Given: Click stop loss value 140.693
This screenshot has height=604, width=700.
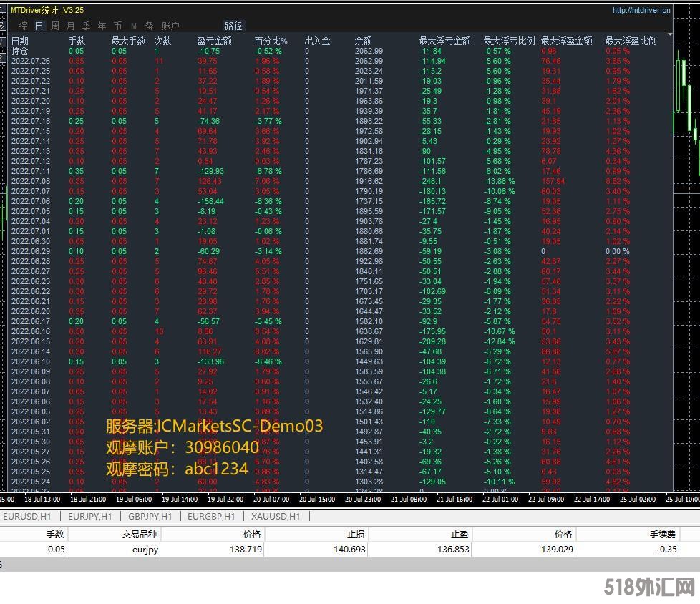Looking at the screenshot, I should (349, 550).
